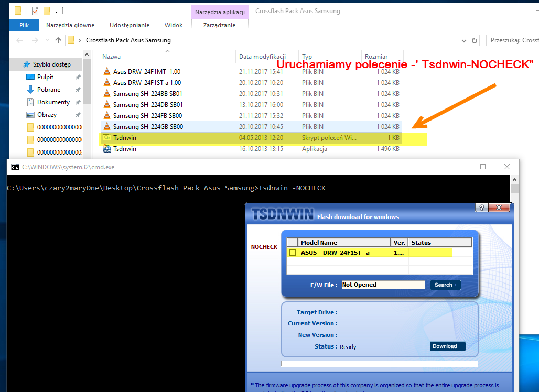Switch to Zarządzanie ribbon tab

pos(219,25)
